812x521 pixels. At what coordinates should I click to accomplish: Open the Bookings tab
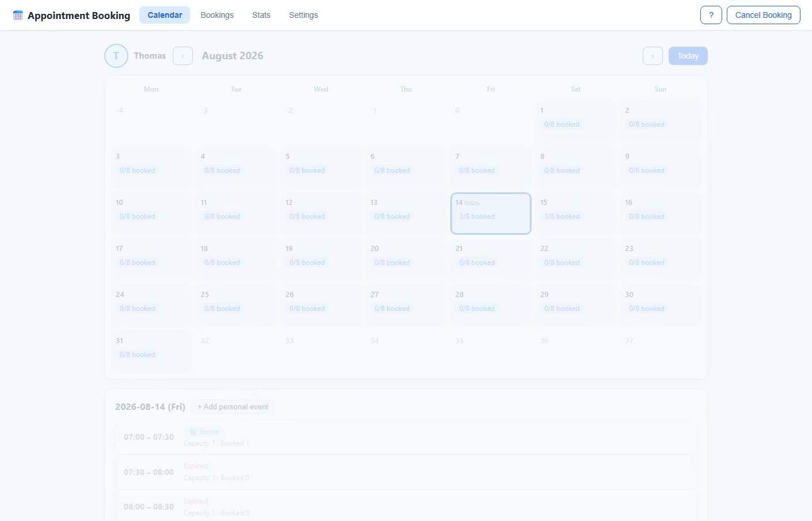coord(217,15)
